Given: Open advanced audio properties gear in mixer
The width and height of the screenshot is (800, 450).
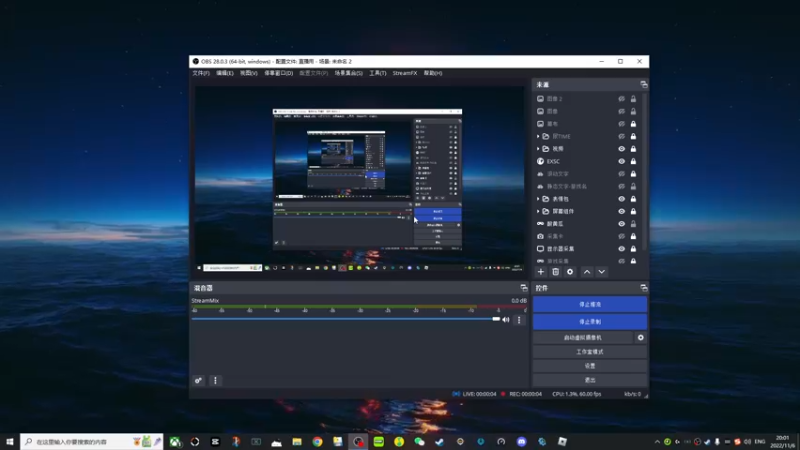Looking at the screenshot, I should click(198, 380).
